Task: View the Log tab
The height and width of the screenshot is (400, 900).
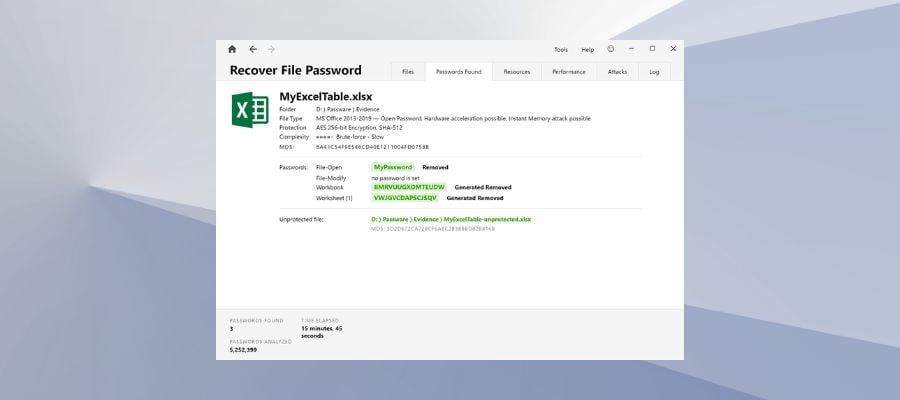Action: pos(654,72)
